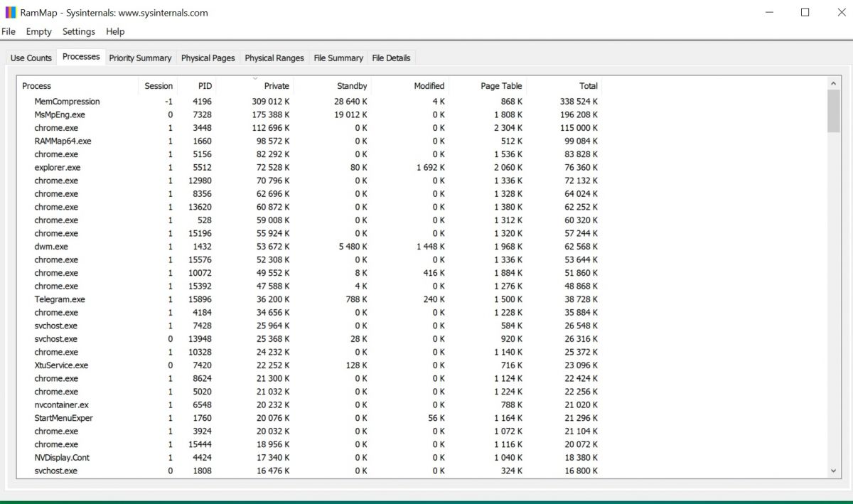Click PID 3448 of chrome.exe
853x504 pixels.
click(x=202, y=128)
